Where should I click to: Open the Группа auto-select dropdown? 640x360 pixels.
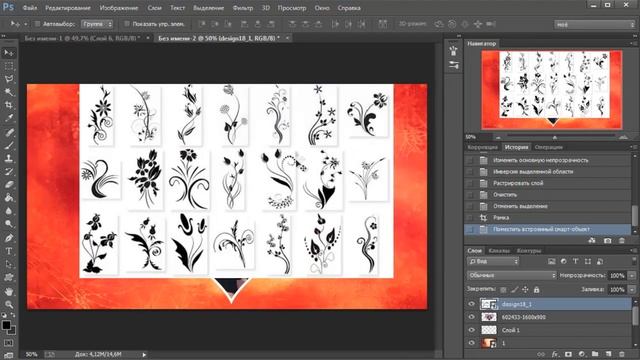point(97,24)
